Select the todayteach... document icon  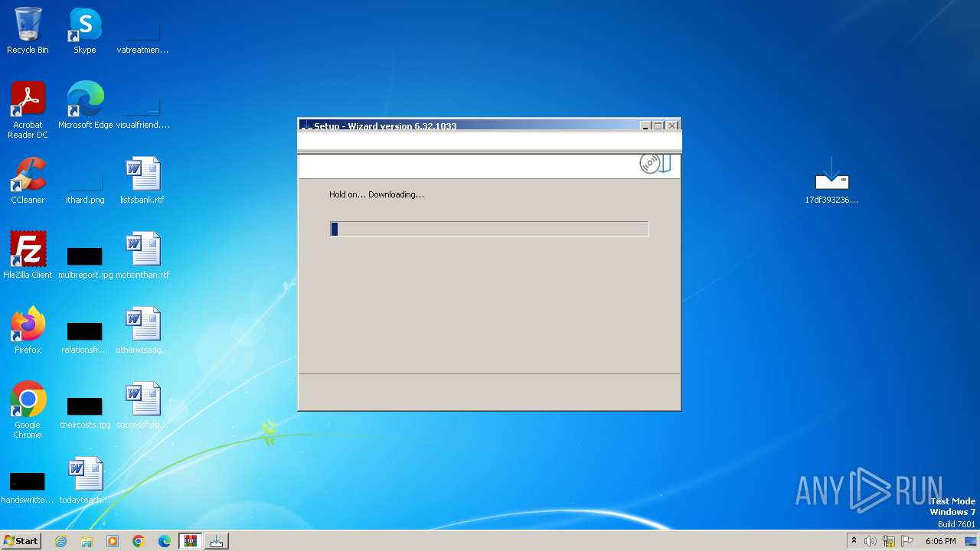(x=85, y=481)
